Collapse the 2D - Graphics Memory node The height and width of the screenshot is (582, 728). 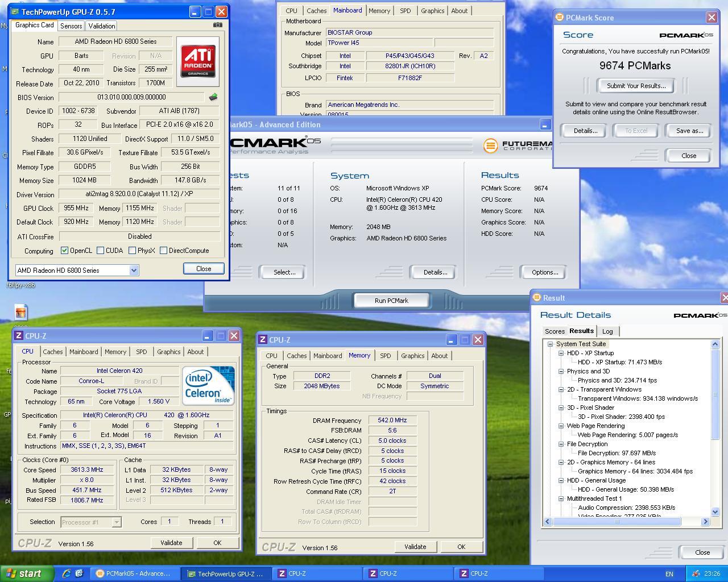561,462
